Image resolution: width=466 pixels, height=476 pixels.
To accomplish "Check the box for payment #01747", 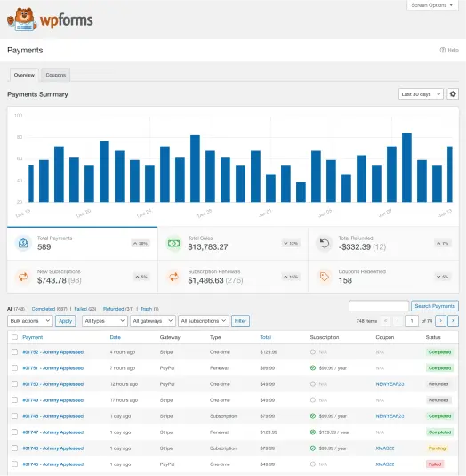I will pos(14,432).
